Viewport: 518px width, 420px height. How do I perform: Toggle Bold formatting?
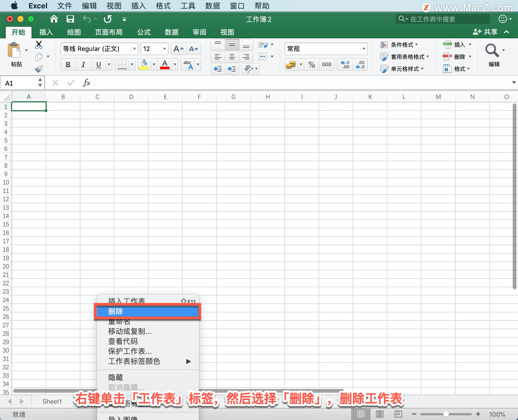coord(68,65)
